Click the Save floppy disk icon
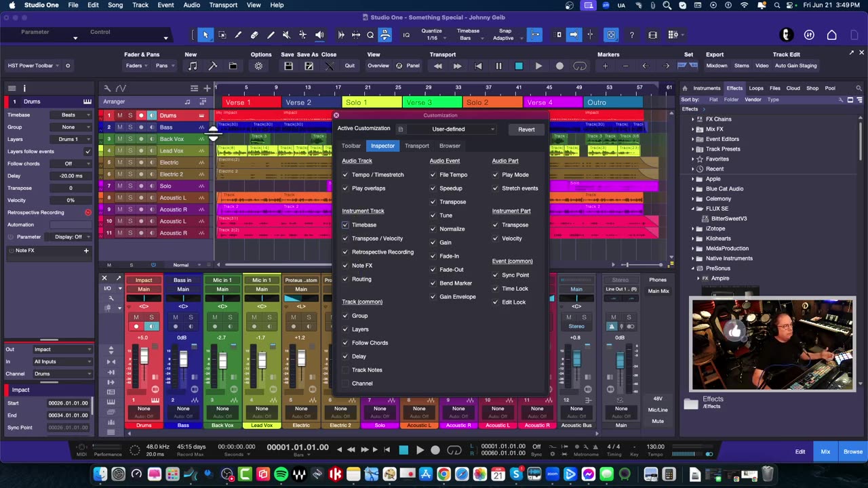The height and width of the screenshot is (488, 868). pos(288,66)
